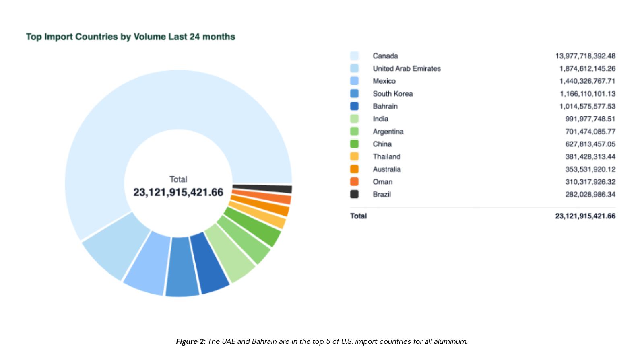Select the Argentina legend label
The width and height of the screenshot is (644, 362).
(388, 132)
